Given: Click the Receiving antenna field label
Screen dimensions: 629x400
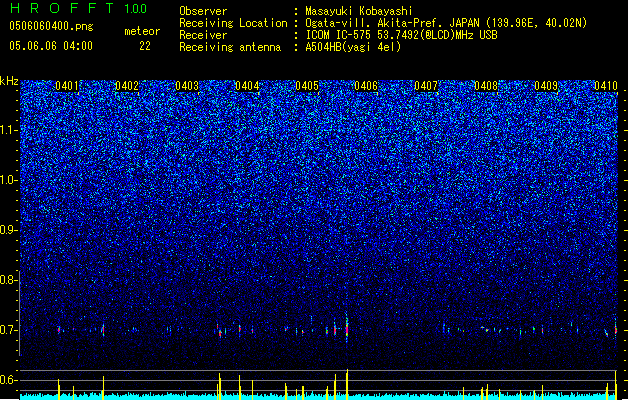Looking at the screenshot, I should 230,47.
